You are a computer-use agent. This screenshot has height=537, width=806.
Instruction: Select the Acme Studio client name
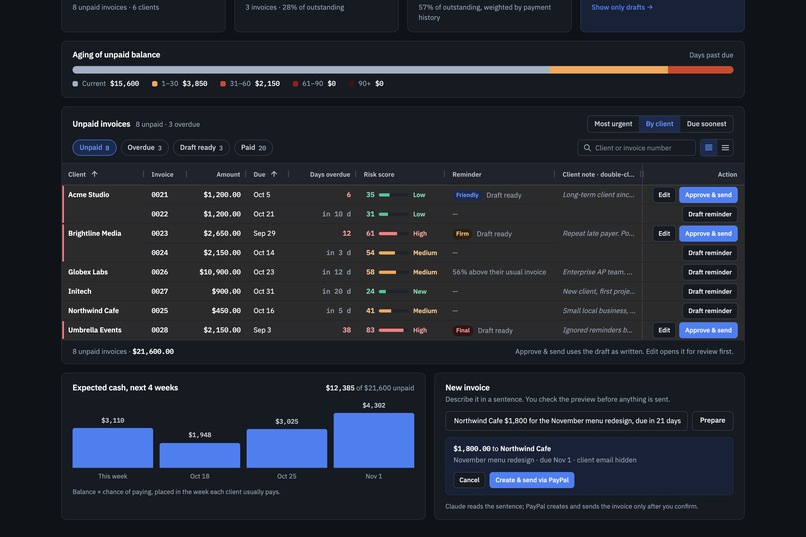click(x=88, y=195)
